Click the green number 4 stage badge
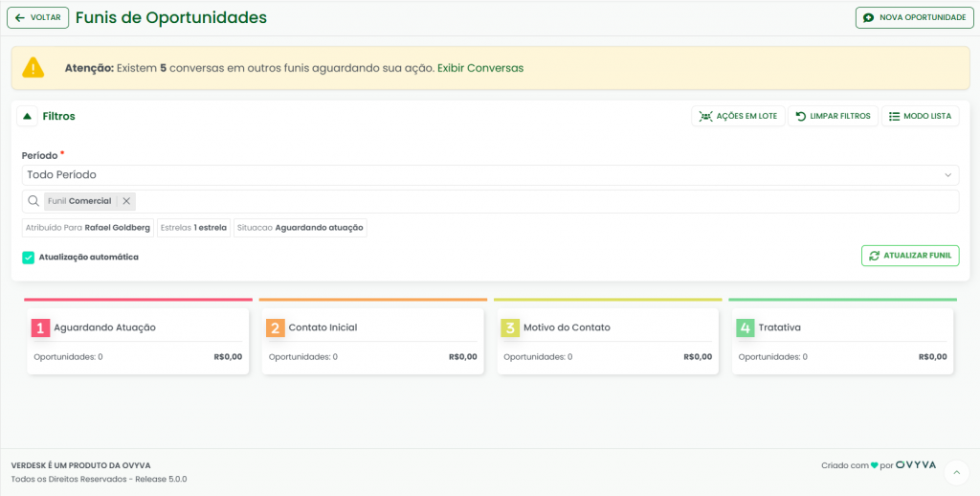 (x=745, y=327)
